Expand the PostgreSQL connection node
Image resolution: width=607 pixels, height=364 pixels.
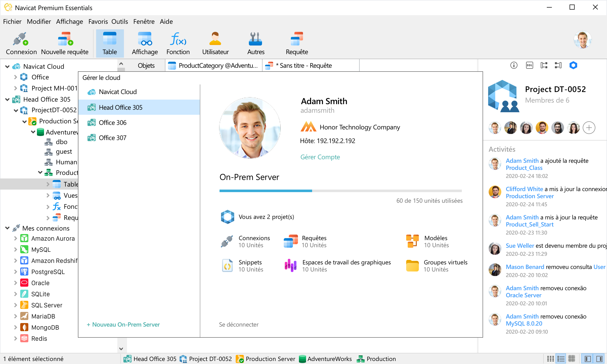pos(15,272)
